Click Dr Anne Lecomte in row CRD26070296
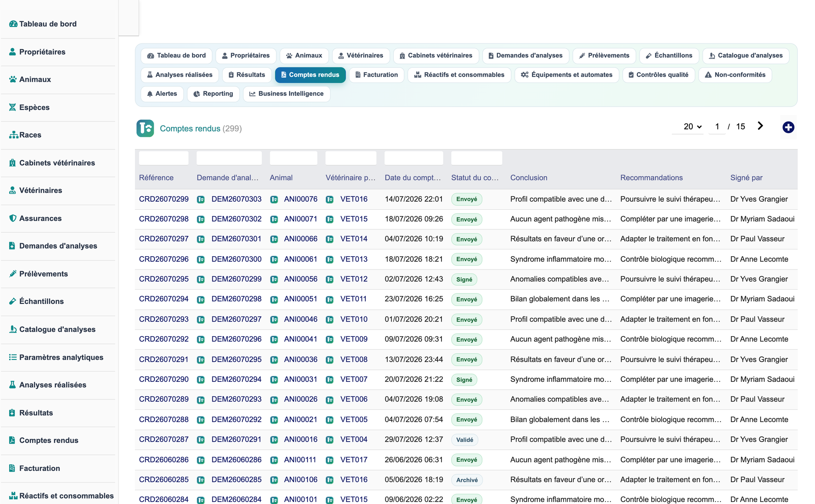This screenshot has height=504, width=815. coord(759,259)
